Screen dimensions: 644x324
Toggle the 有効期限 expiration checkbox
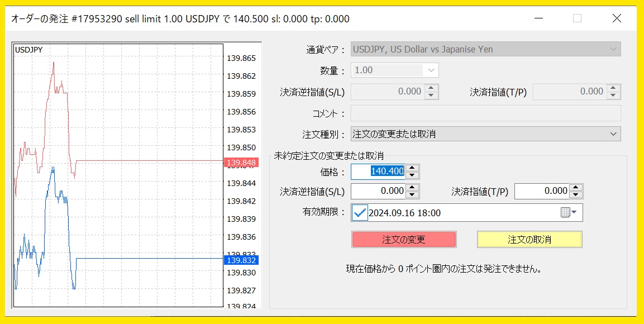point(360,213)
